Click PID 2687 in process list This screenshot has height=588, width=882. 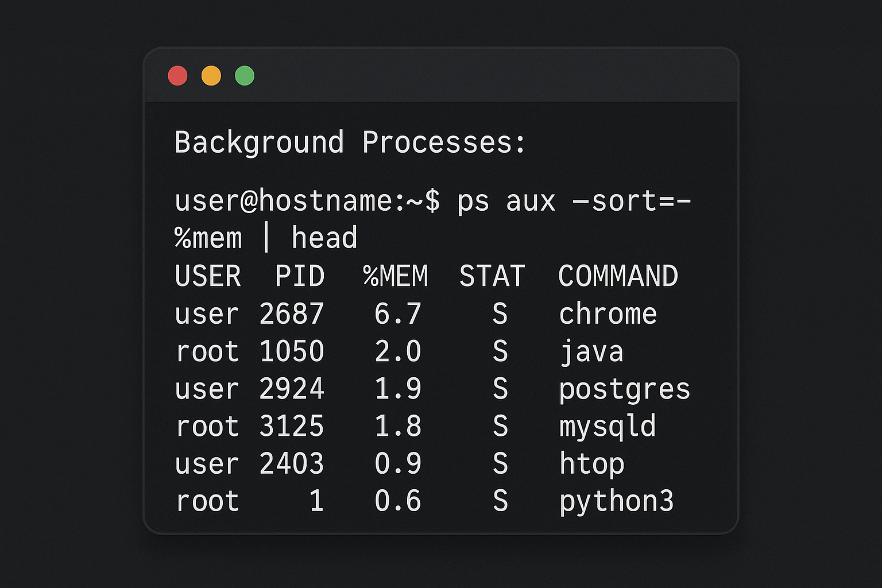point(292,314)
